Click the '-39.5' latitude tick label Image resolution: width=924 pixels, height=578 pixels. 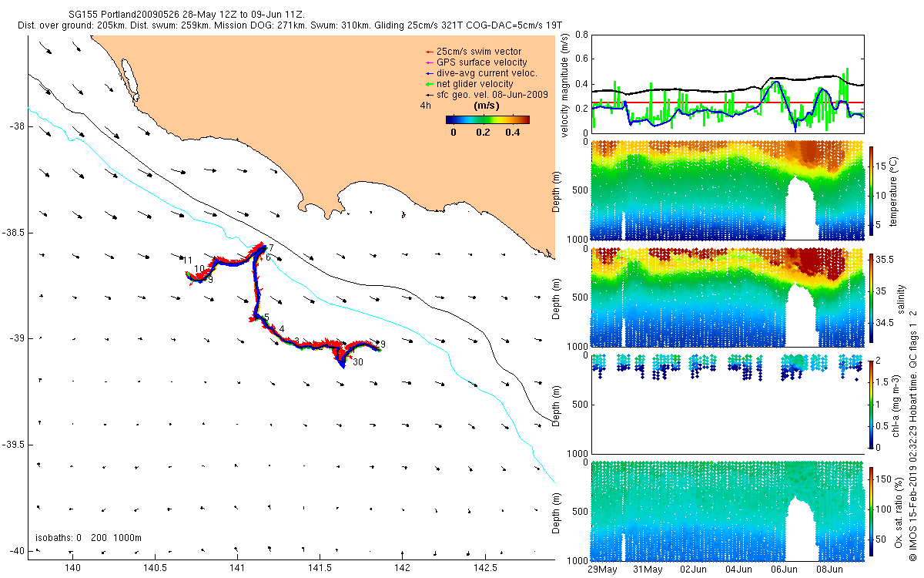point(13,445)
